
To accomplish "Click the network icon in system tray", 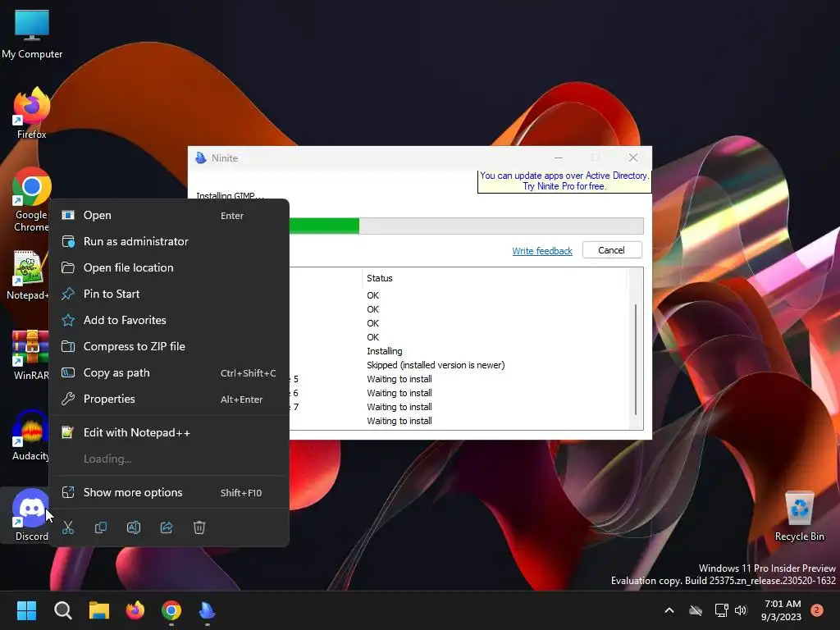I will [x=722, y=610].
